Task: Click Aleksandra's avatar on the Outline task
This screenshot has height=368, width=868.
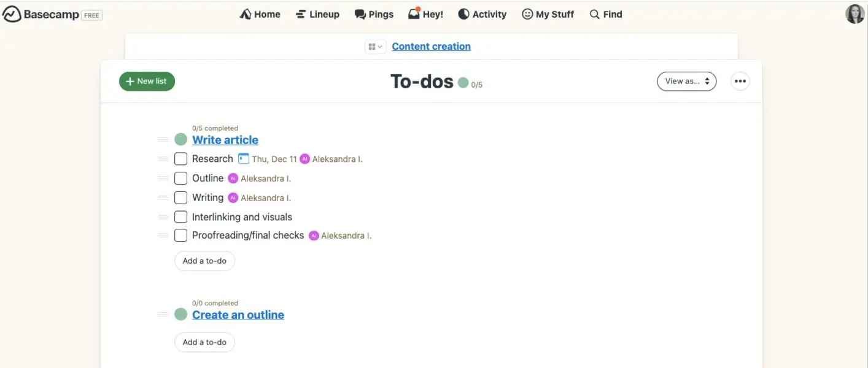Action: pyautogui.click(x=233, y=178)
